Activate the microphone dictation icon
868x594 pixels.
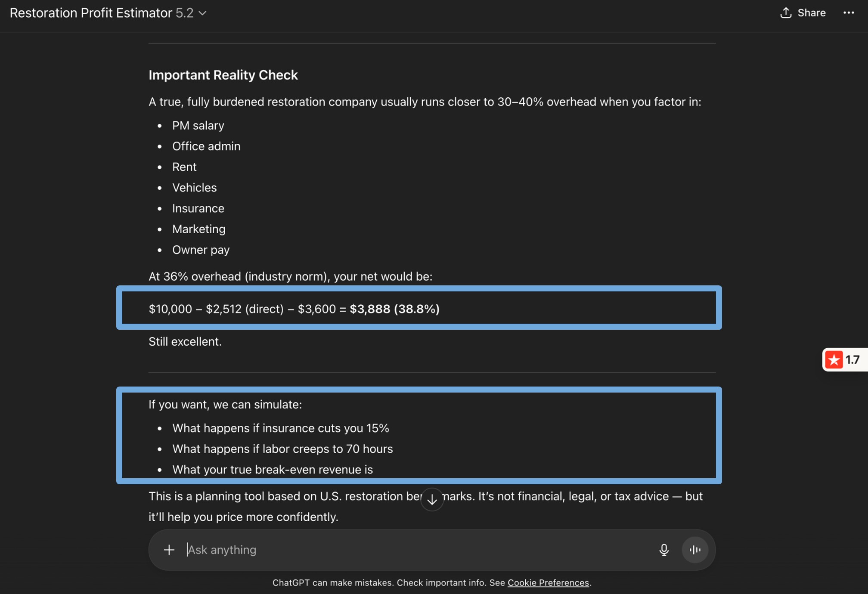coord(664,550)
